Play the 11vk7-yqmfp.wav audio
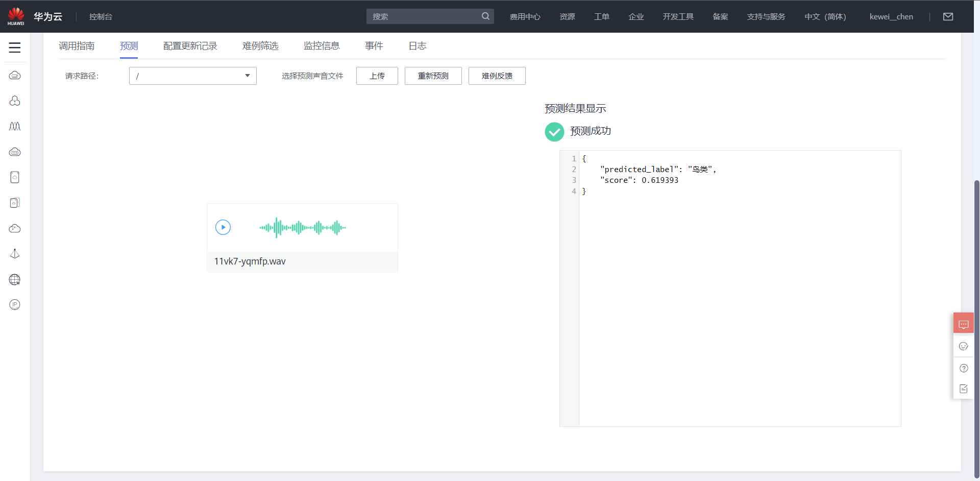The image size is (980, 481). click(x=223, y=227)
